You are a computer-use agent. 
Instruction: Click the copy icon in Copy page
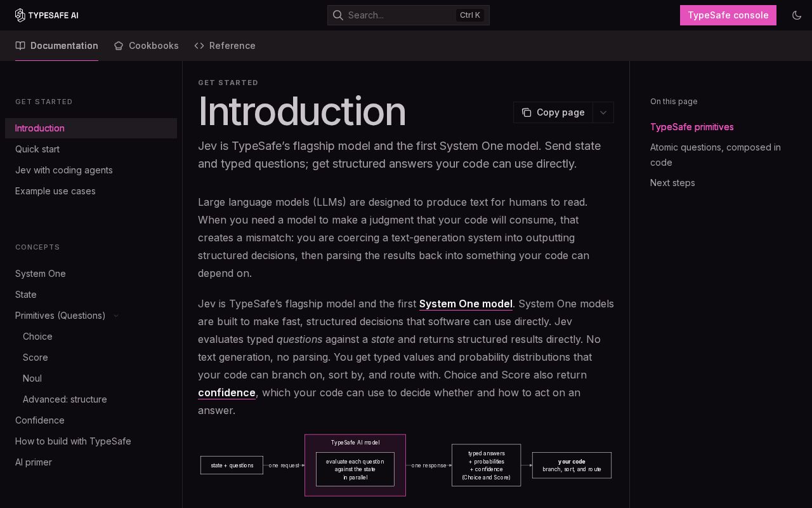point(527,112)
